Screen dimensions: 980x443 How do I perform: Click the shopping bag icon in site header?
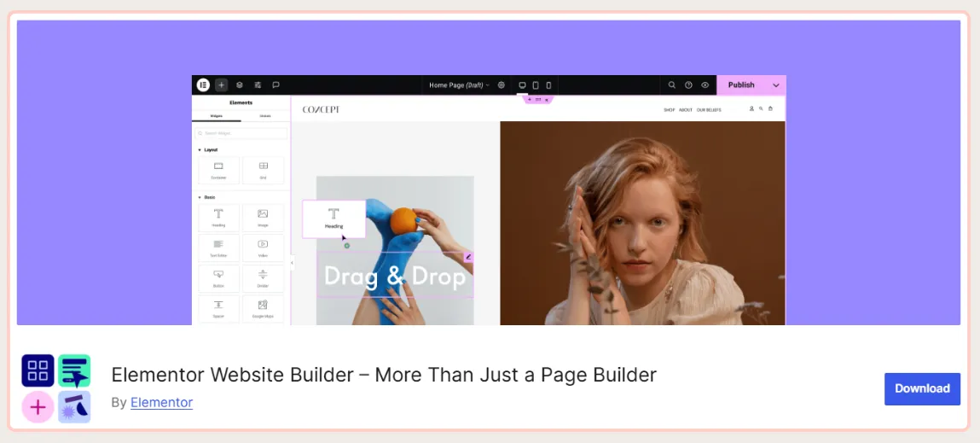(x=770, y=109)
